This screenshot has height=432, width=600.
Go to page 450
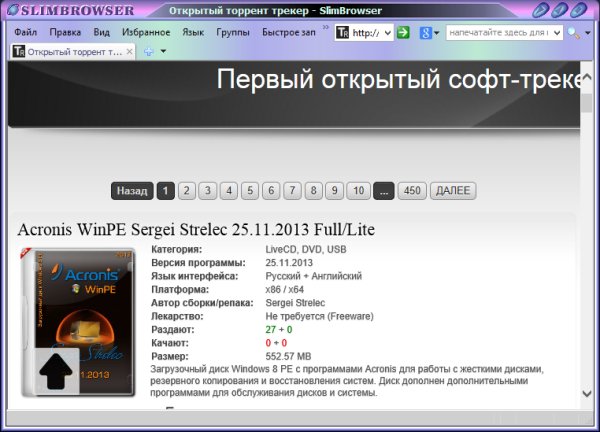[x=412, y=191]
